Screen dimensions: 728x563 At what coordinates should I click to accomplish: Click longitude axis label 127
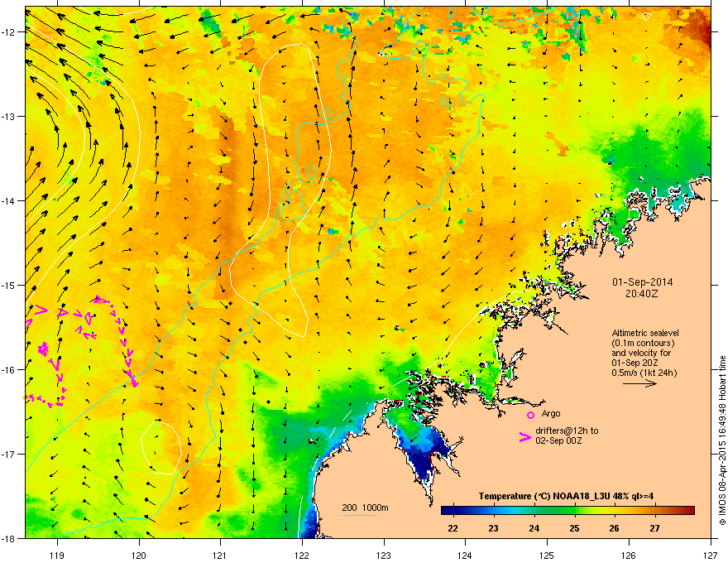(711, 555)
